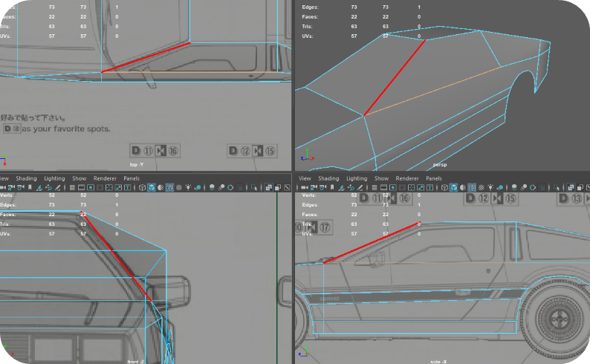Click the Film Gate icon in the side view toolbar
The height and width of the screenshot is (364, 590).
coord(383,187)
